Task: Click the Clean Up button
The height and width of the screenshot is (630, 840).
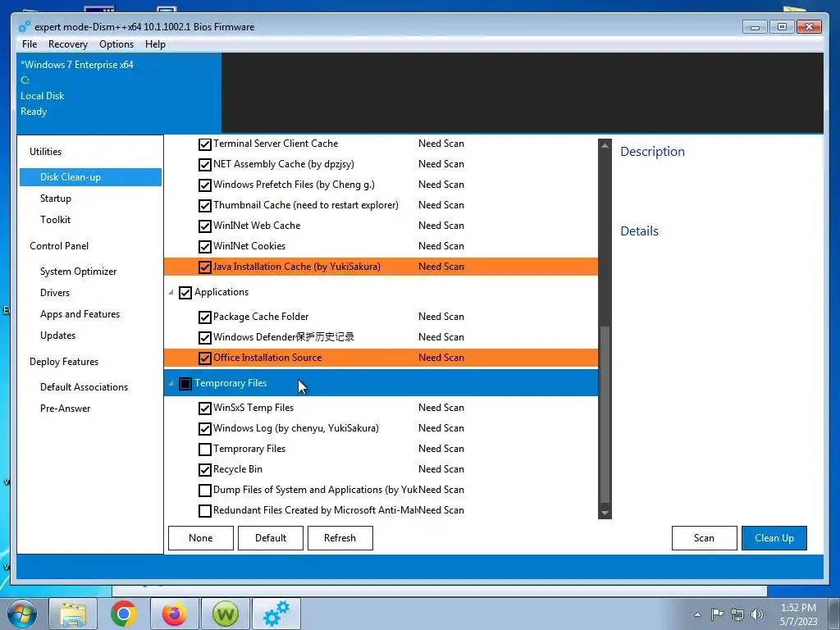Action: tap(774, 538)
